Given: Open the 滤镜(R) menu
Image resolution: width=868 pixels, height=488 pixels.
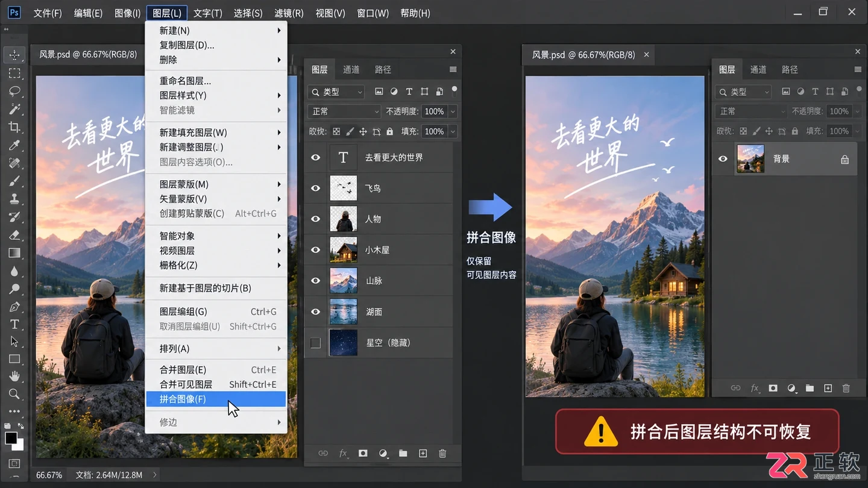Looking at the screenshot, I should coord(289,13).
